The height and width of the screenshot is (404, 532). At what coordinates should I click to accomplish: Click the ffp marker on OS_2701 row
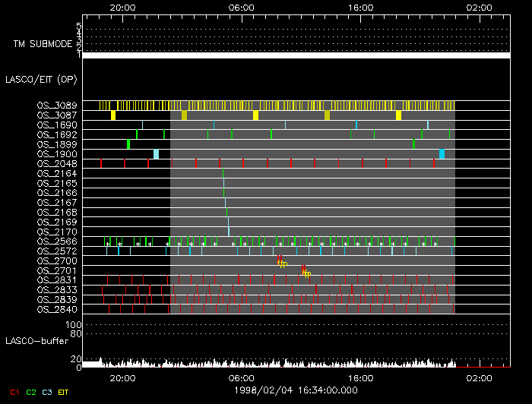coord(306,273)
